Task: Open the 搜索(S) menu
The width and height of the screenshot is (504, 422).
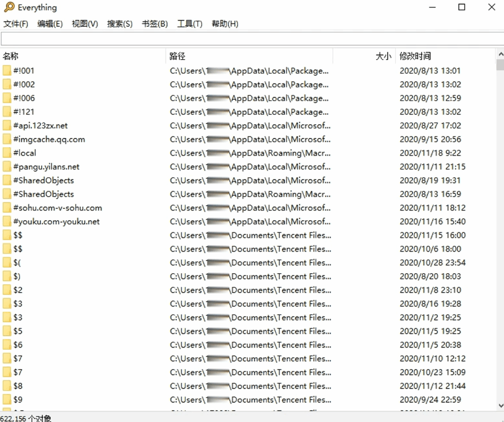Action: point(120,23)
